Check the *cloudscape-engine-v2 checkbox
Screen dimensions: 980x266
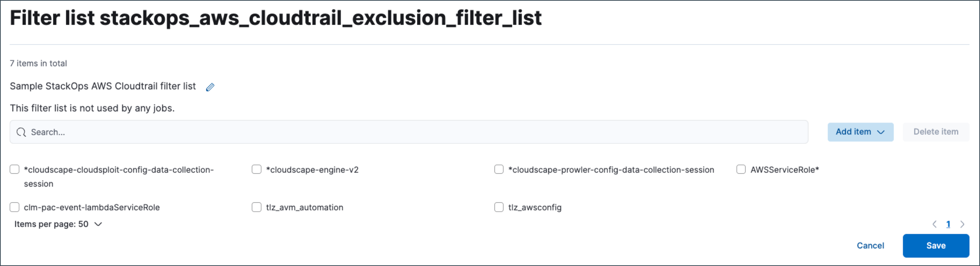point(256,169)
